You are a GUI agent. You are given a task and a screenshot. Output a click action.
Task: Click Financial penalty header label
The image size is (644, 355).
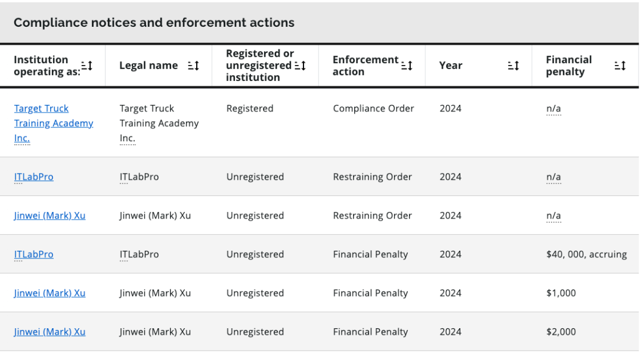point(569,66)
